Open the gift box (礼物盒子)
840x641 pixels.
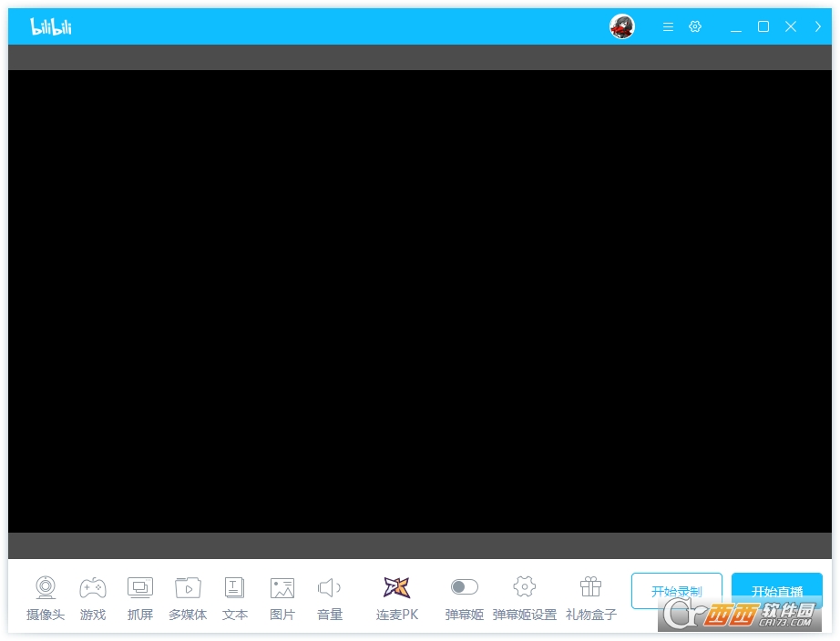(591, 597)
